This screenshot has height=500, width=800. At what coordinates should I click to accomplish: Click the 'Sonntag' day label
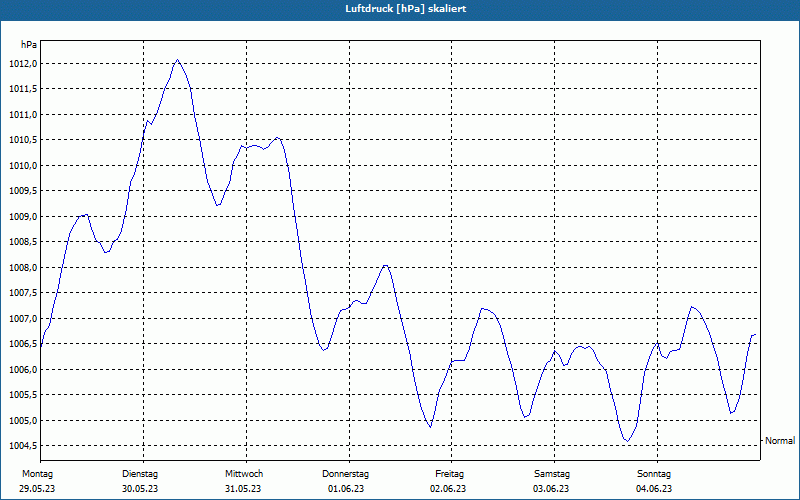click(x=654, y=474)
